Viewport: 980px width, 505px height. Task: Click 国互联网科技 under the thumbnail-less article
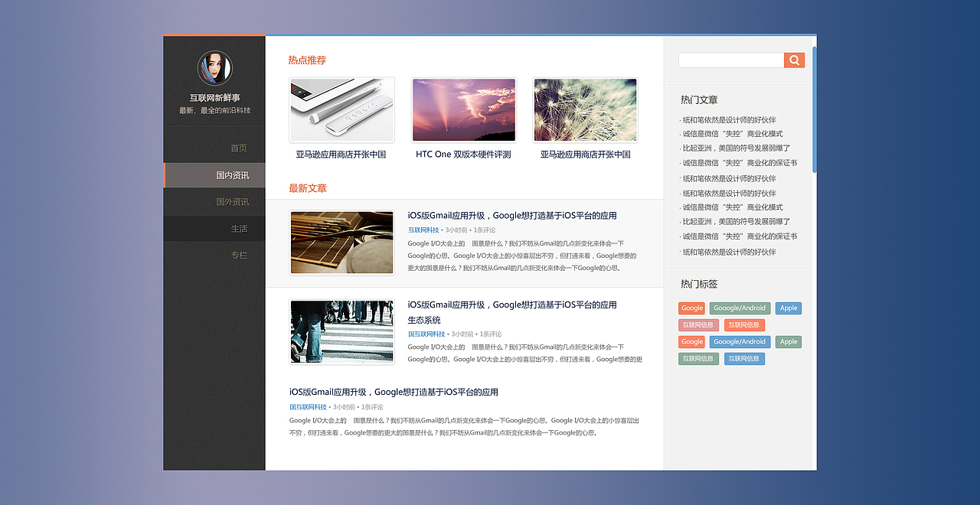(x=308, y=407)
